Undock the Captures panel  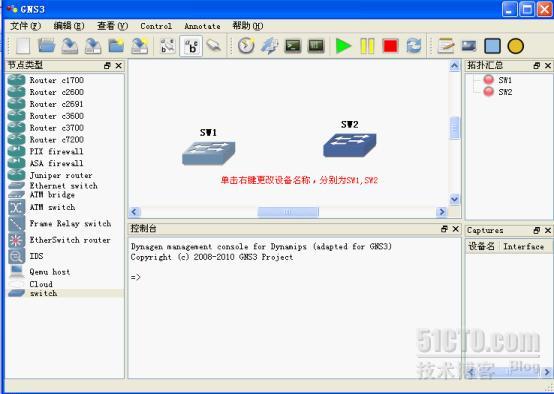(537, 230)
